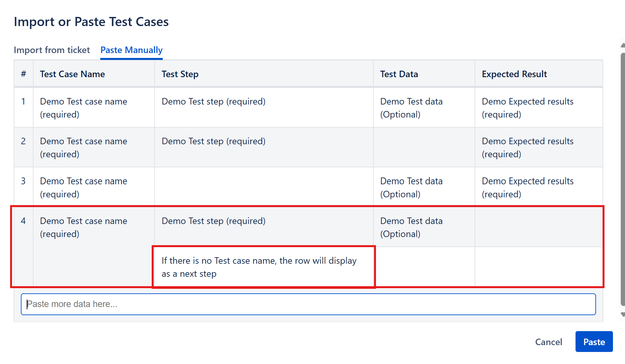
Task: Click the Expected Result cell in row 3
Action: 527,187
